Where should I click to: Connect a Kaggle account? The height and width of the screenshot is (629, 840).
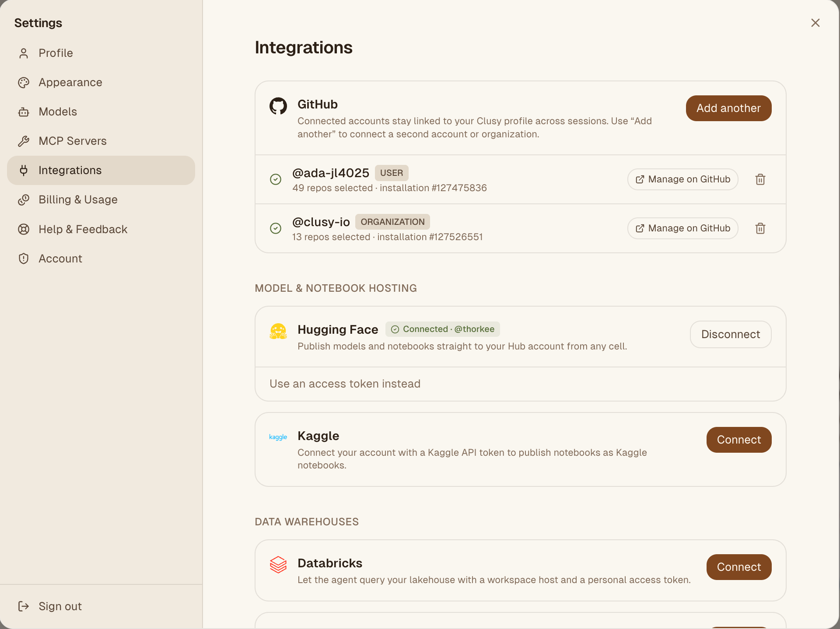tap(739, 440)
